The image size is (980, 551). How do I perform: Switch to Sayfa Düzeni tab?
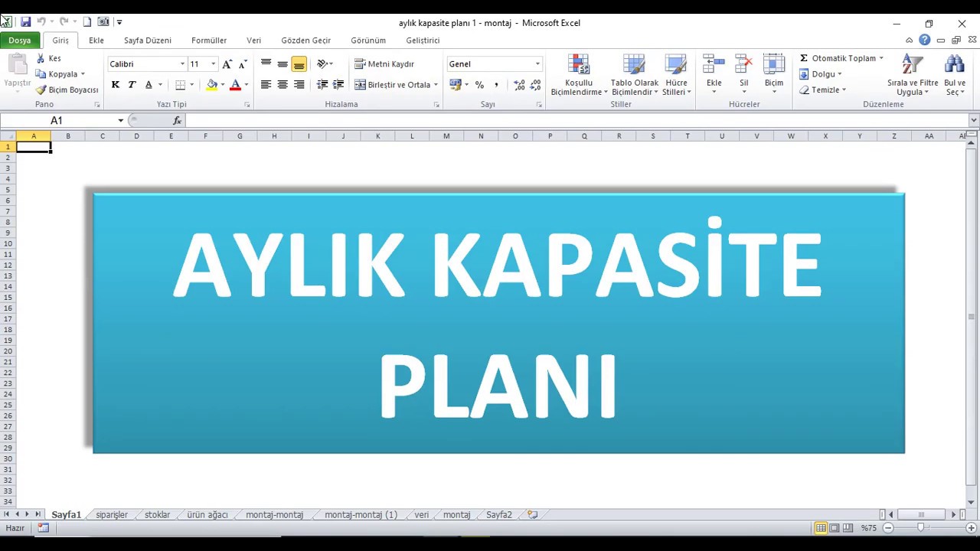[148, 41]
